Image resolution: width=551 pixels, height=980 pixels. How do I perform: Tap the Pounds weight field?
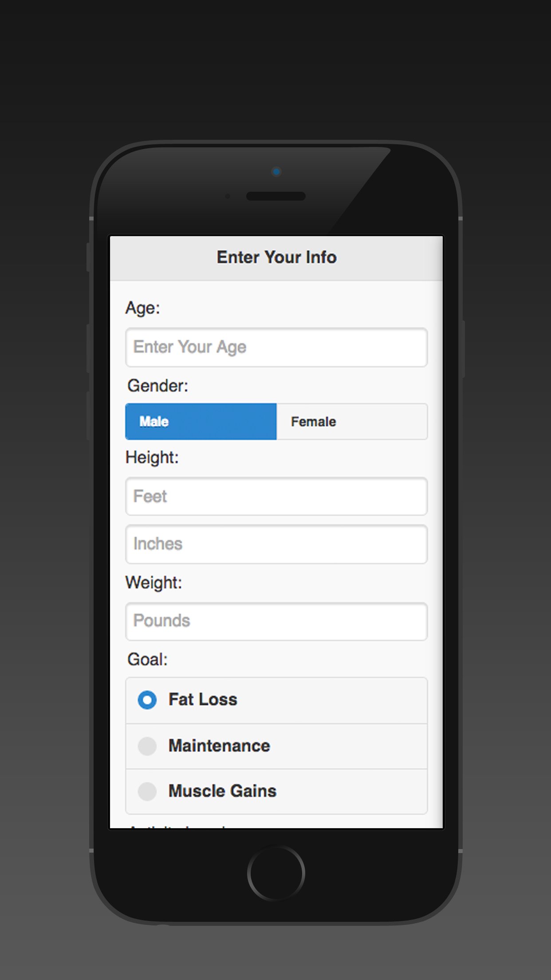276,621
